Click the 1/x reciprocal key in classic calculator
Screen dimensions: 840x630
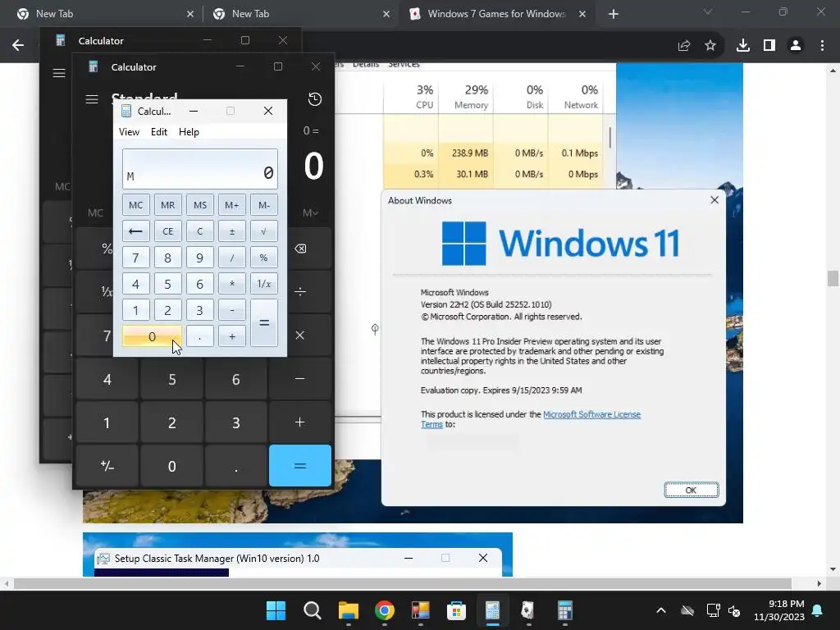[264, 284]
